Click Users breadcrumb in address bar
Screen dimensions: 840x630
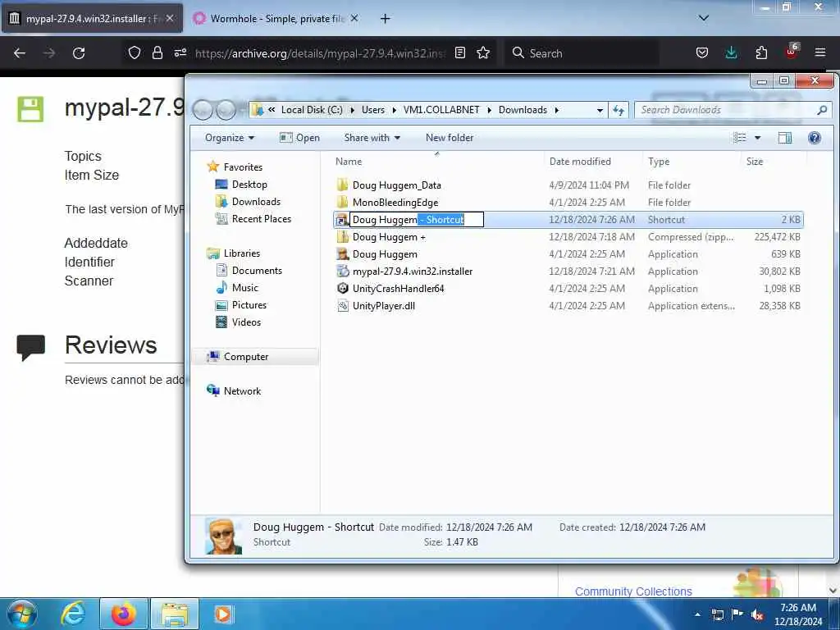coord(373,110)
